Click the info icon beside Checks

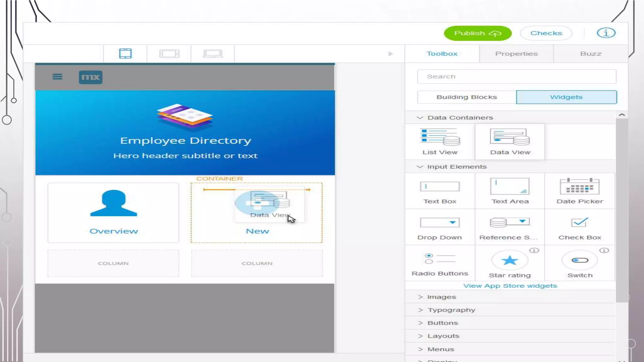pyautogui.click(x=606, y=33)
